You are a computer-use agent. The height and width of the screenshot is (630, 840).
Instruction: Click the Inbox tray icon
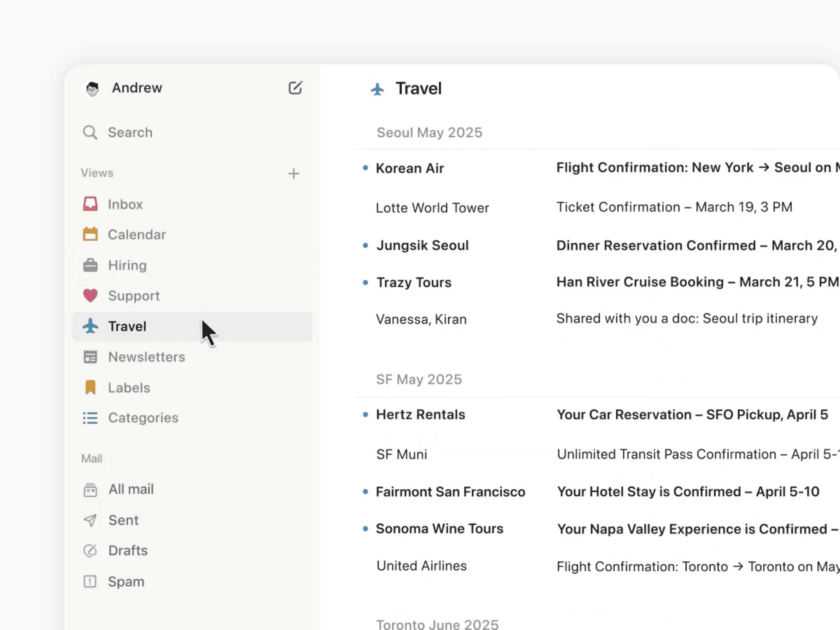pos(90,204)
